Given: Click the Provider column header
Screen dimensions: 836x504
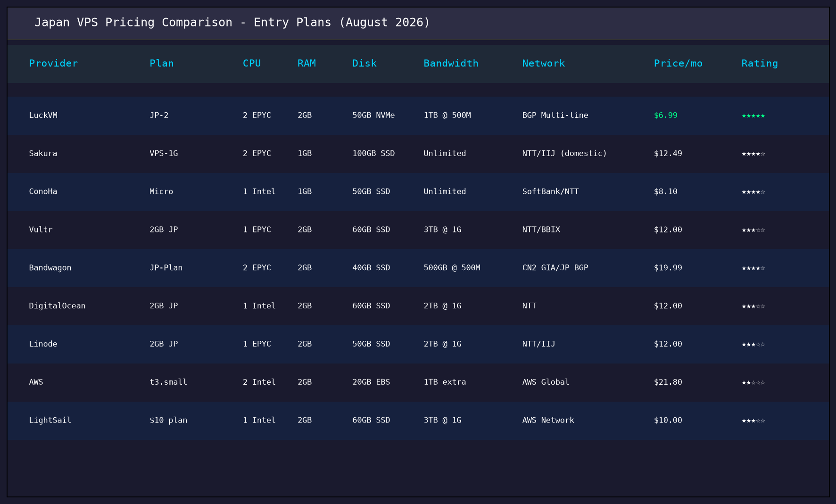Looking at the screenshot, I should (53, 63).
